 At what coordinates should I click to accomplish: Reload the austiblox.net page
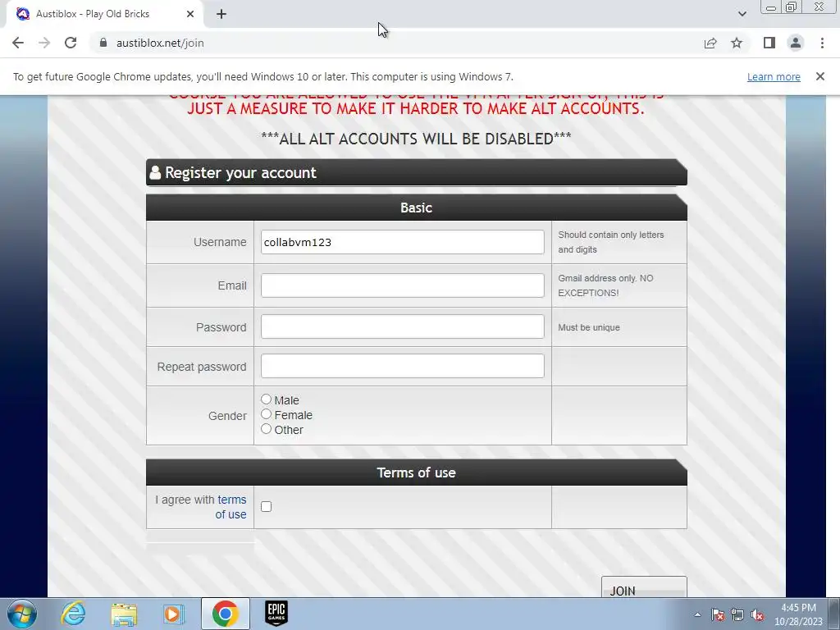point(71,43)
